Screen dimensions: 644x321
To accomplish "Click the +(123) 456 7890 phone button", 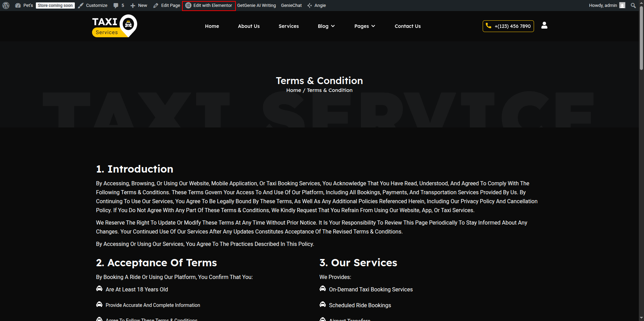I will (x=508, y=26).
